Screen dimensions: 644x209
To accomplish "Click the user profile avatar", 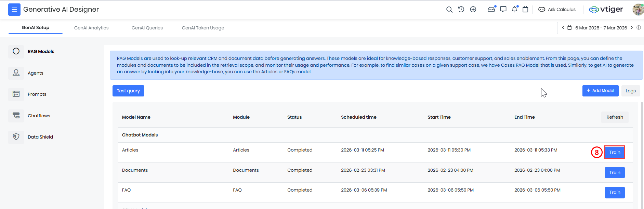I will coord(638,10).
